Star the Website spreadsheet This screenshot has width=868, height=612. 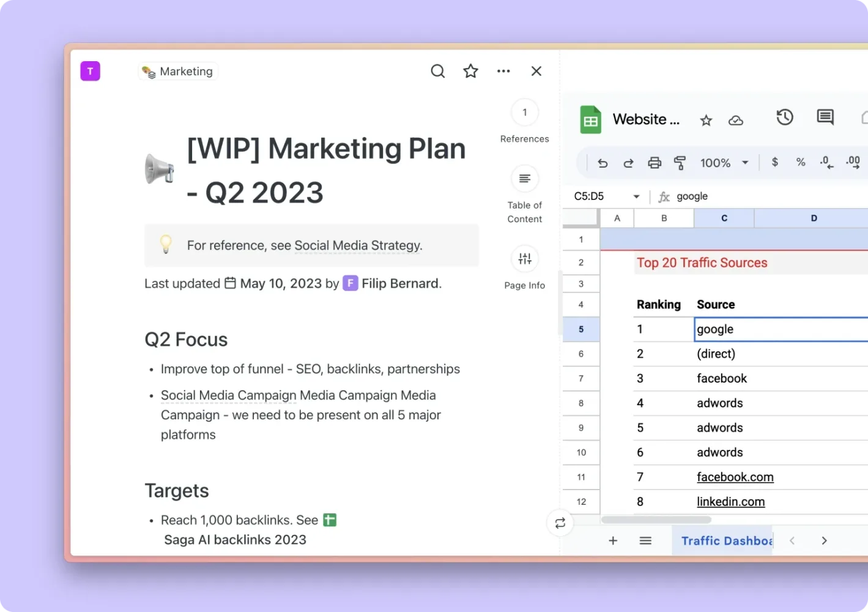point(706,121)
